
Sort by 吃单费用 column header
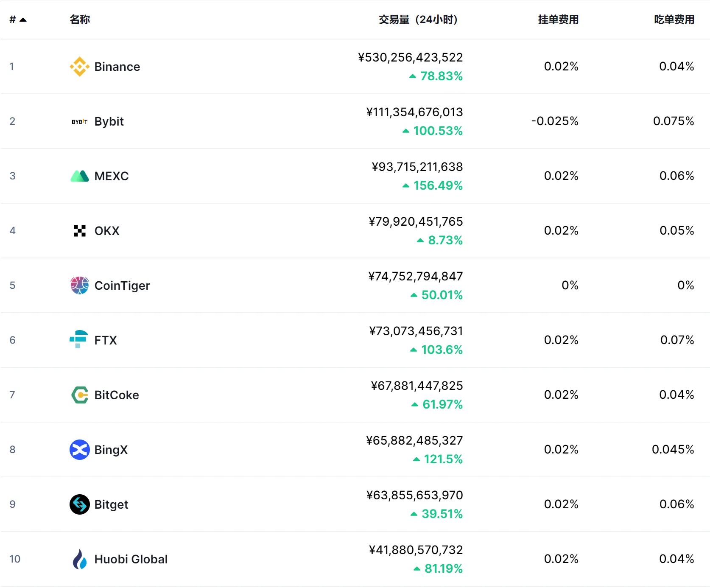(x=674, y=20)
